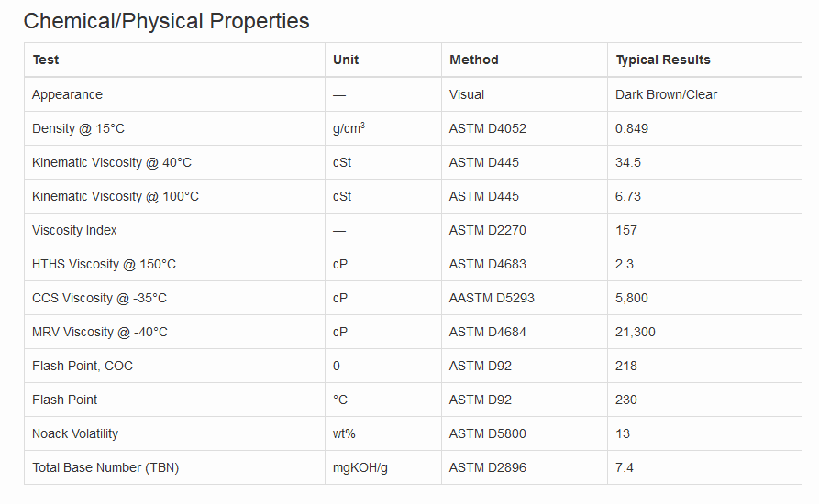Select the Viscosity Index cell
The image size is (819, 504).
coord(74,230)
